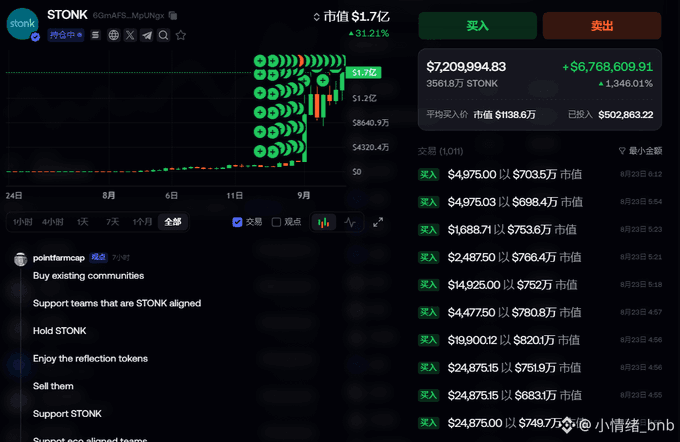Click the 观点 tag beside pointfarmcap
Viewport: 680px width, 442px height.
click(x=98, y=257)
